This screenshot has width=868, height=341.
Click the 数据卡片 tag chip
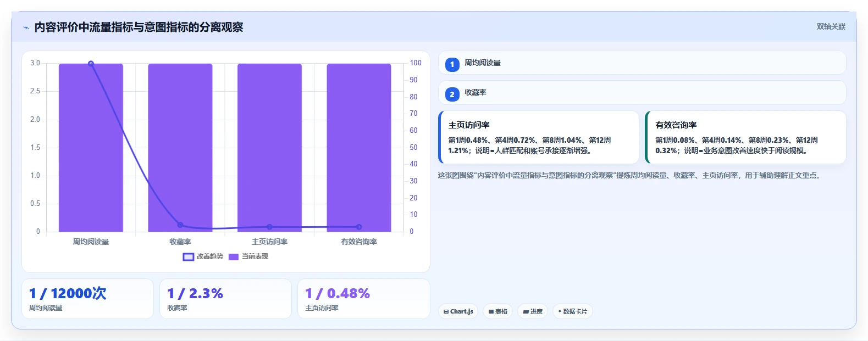(572, 311)
